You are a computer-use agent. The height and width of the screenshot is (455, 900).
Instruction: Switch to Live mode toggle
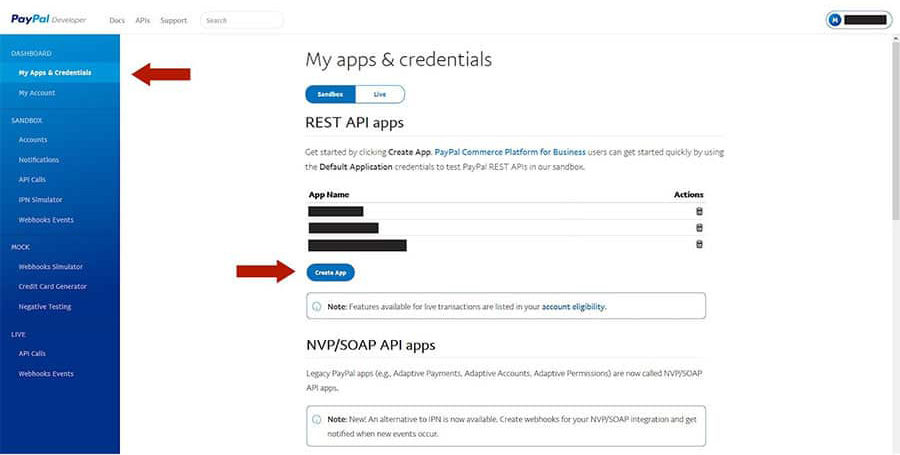pyautogui.click(x=380, y=94)
